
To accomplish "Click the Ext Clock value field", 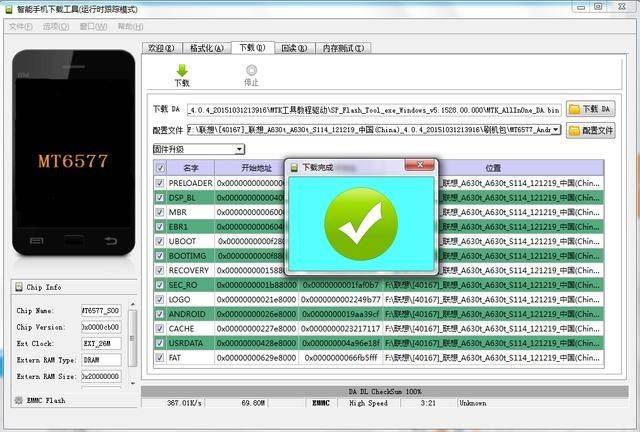I will point(101,343).
